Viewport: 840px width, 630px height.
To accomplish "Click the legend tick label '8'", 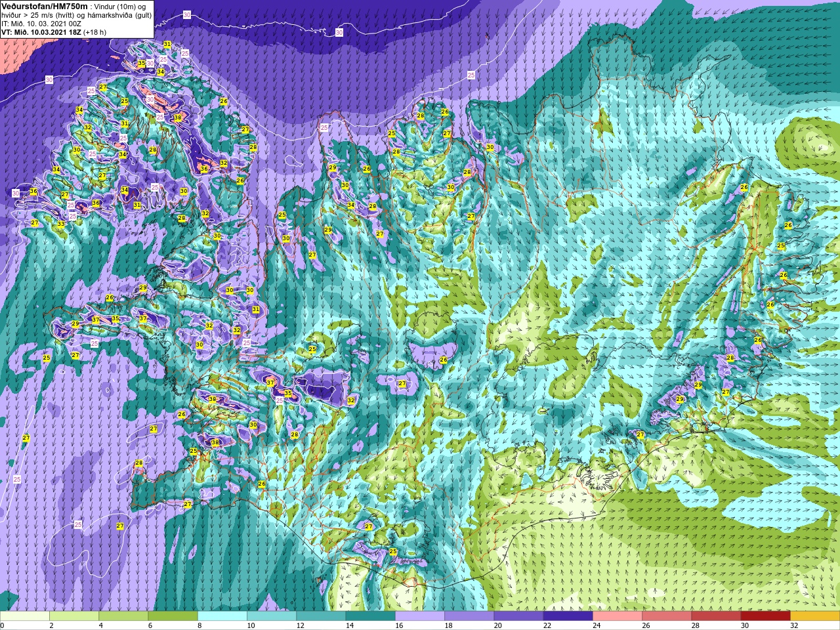I will 199,625.
